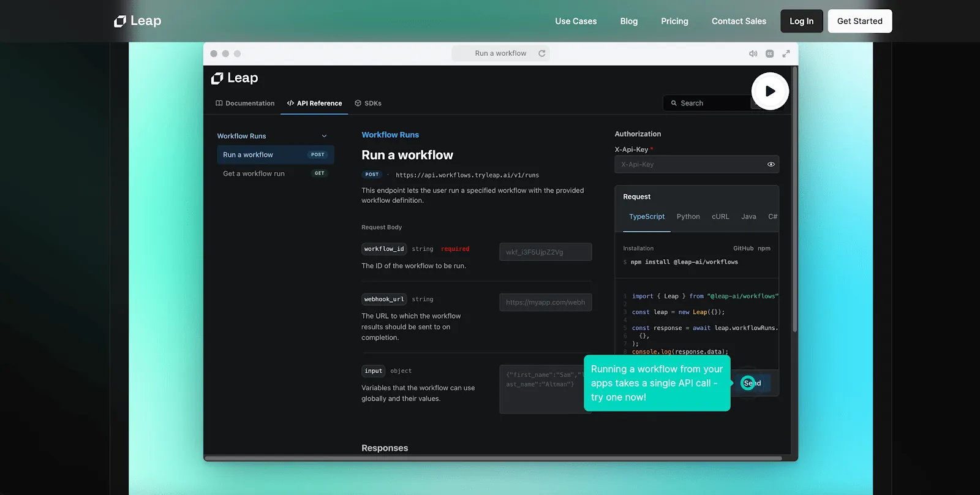Reload the demo via the refresh icon
The height and width of the screenshot is (495, 980).
[x=541, y=53]
